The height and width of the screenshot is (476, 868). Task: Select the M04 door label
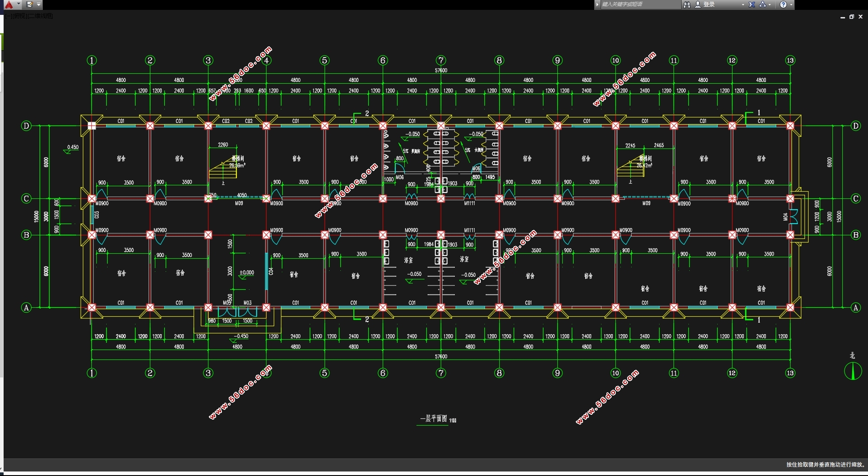(x=786, y=217)
